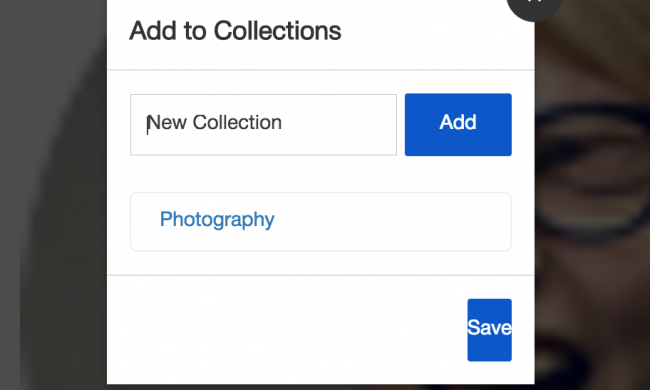Screen dimensions: 650x390
Task: Close the Add to Collections dialog
Action: click(534, 6)
